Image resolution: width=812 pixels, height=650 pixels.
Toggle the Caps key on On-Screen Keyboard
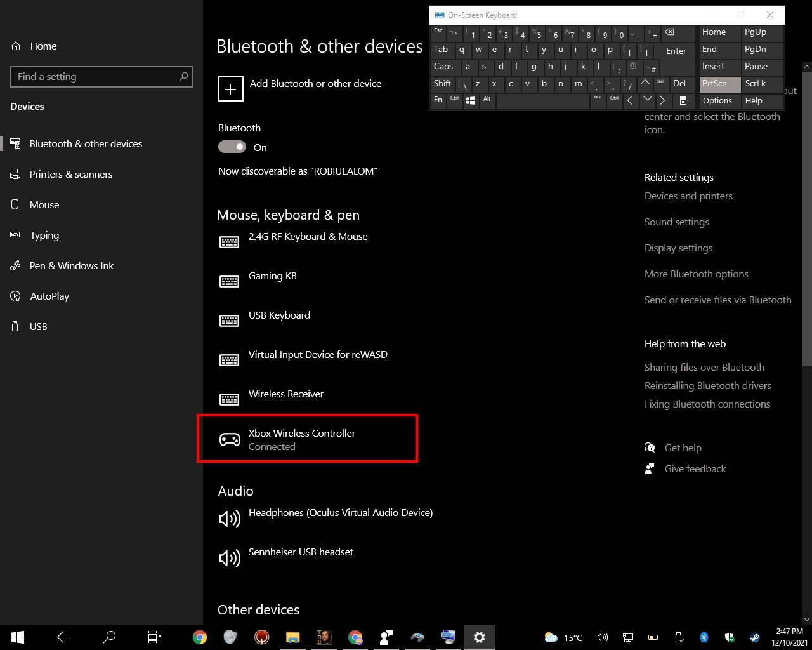coord(444,67)
